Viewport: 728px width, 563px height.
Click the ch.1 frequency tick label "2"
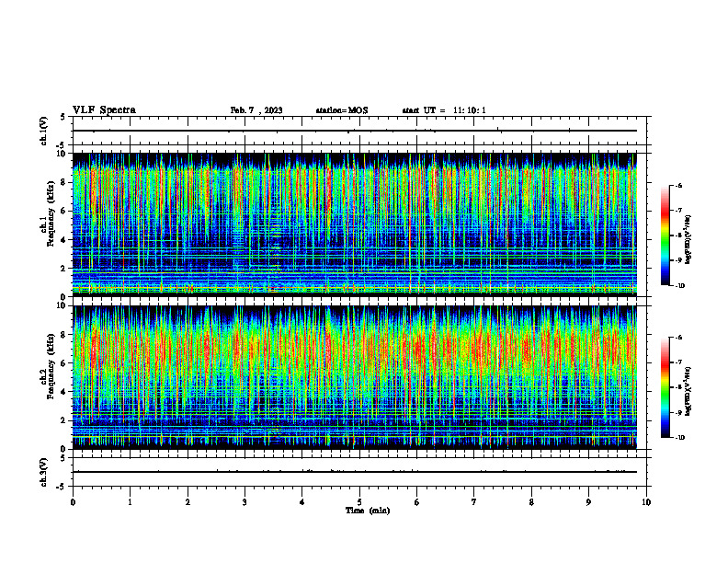tap(64, 268)
